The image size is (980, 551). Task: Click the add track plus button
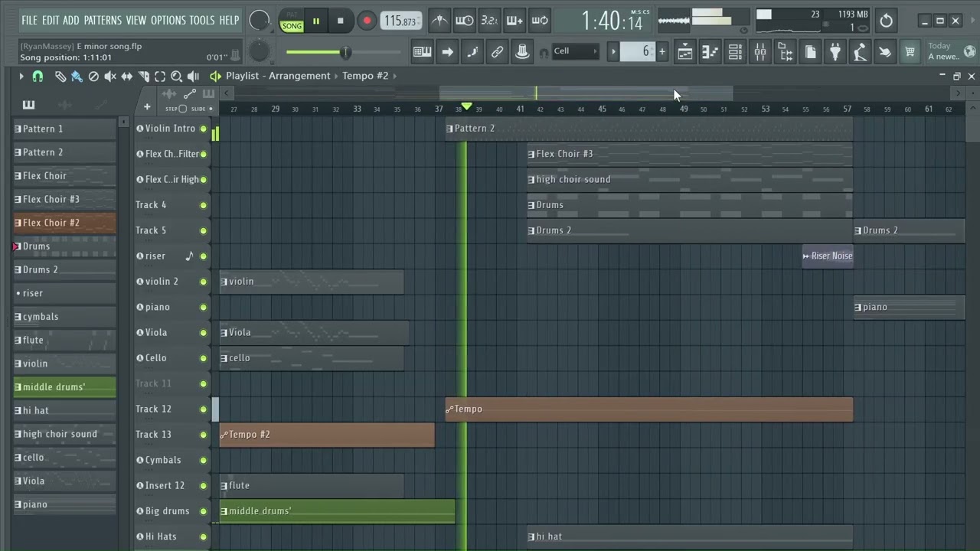(x=147, y=107)
